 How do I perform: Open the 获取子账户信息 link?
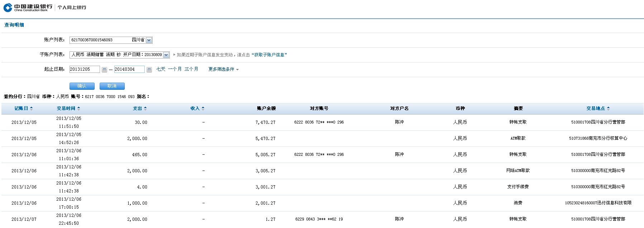pyautogui.click(x=269, y=55)
